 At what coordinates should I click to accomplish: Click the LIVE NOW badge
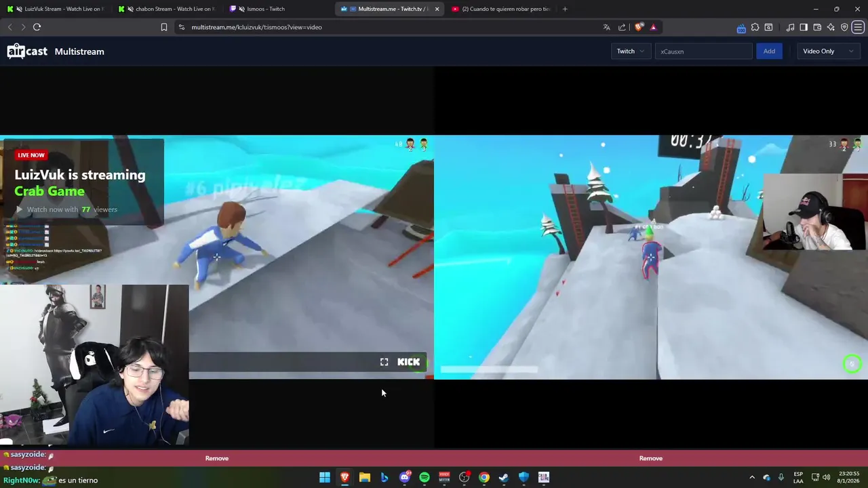[x=31, y=155]
